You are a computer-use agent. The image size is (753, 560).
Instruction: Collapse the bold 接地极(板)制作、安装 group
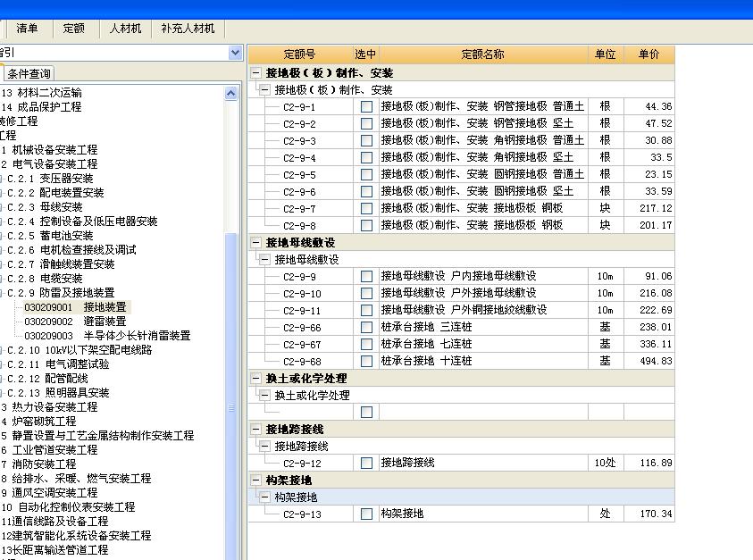tap(256, 73)
